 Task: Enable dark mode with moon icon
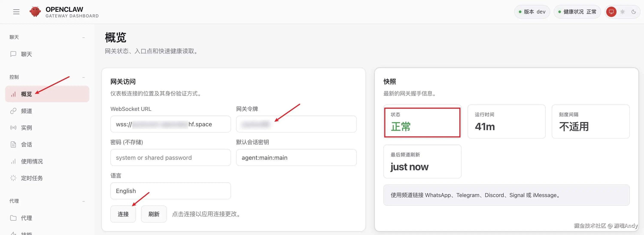[x=634, y=12]
